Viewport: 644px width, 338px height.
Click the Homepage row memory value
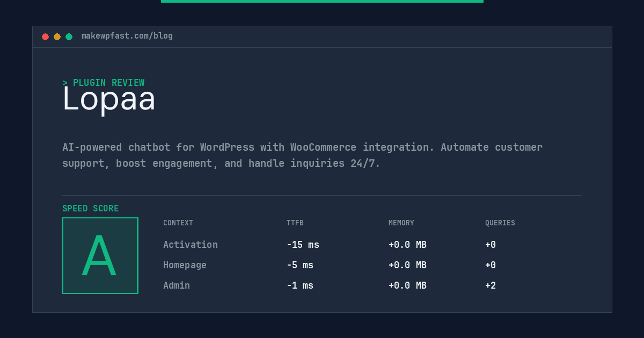tap(407, 265)
